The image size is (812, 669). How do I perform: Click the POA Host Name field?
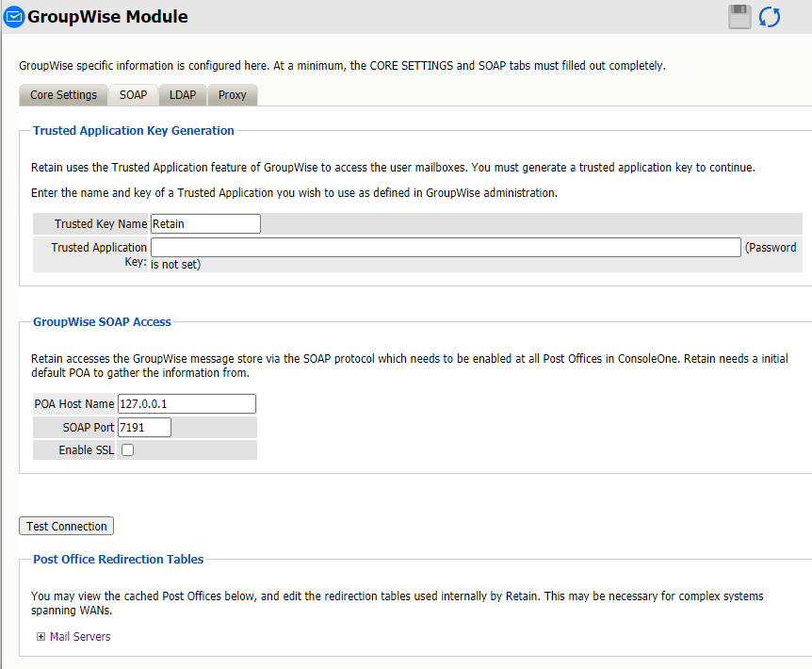pos(187,403)
